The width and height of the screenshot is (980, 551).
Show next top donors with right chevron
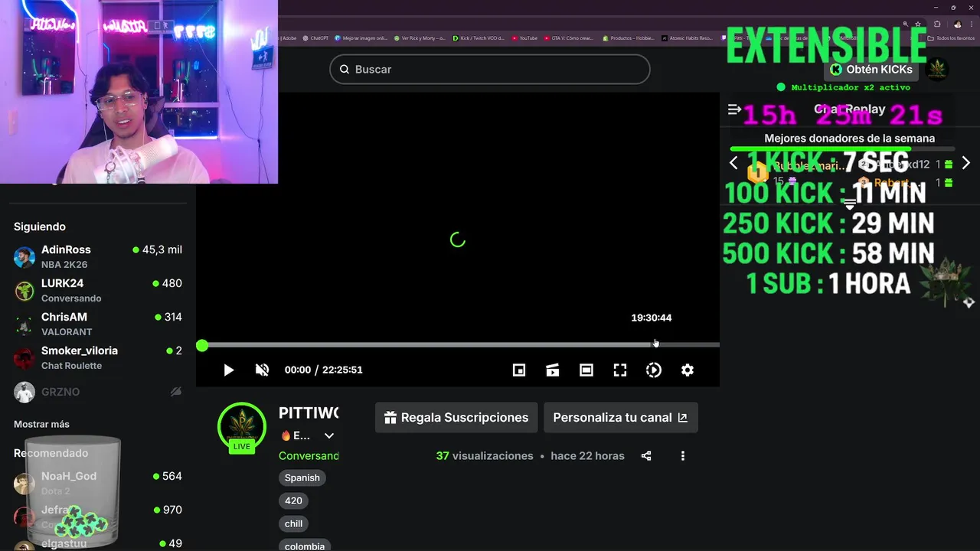coord(965,163)
